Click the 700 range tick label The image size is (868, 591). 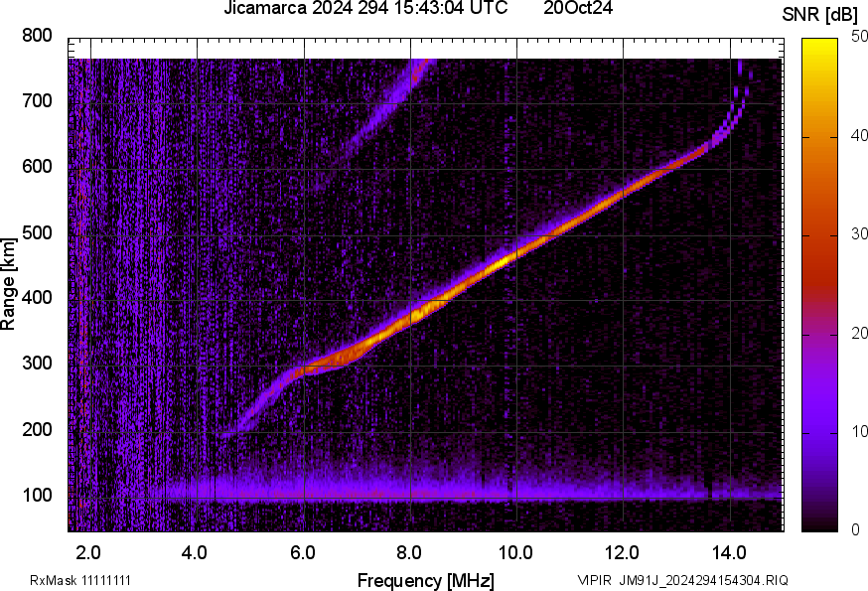37,100
